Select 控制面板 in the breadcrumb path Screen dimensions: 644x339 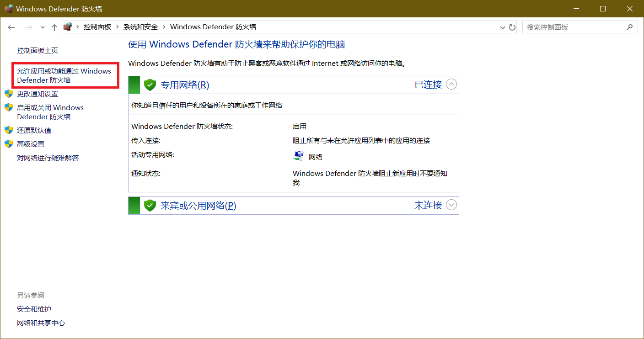[97, 27]
